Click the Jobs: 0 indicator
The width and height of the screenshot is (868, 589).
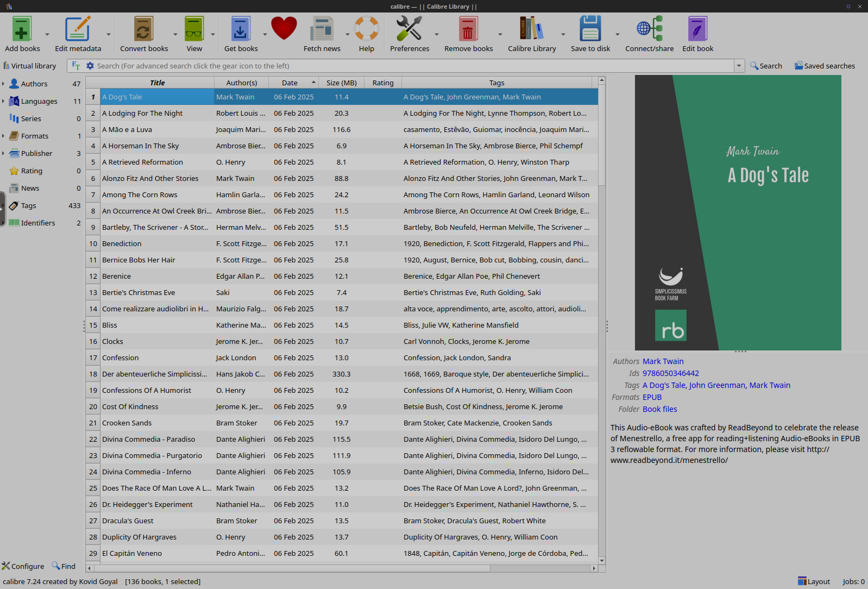853,581
